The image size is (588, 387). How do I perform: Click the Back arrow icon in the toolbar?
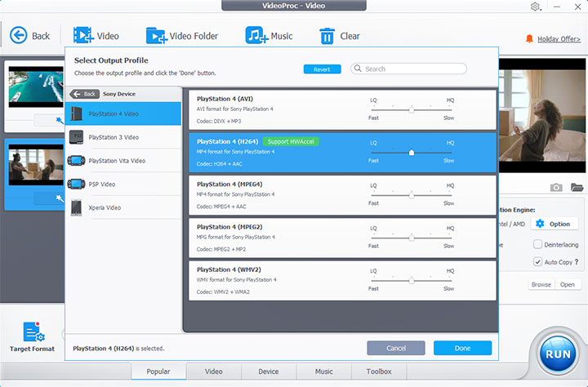(18, 35)
